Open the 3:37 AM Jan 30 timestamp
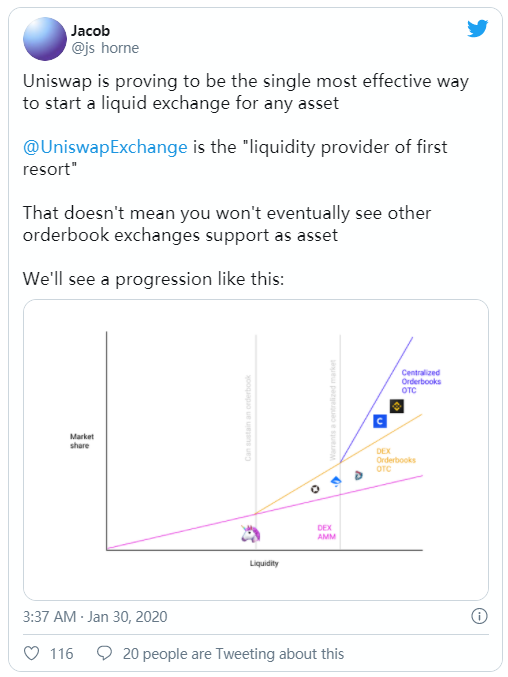The height and width of the screenshot is (677, 508). 95,617
